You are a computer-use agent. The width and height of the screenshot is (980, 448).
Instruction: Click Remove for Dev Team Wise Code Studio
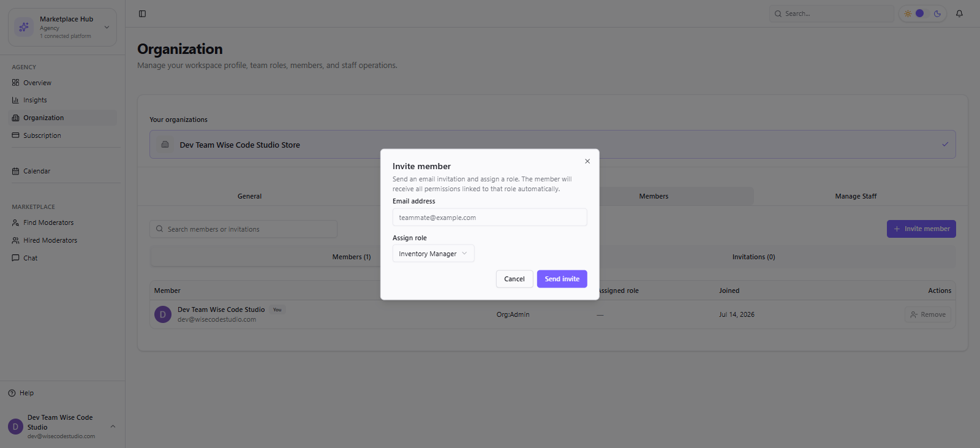(928, 314)
